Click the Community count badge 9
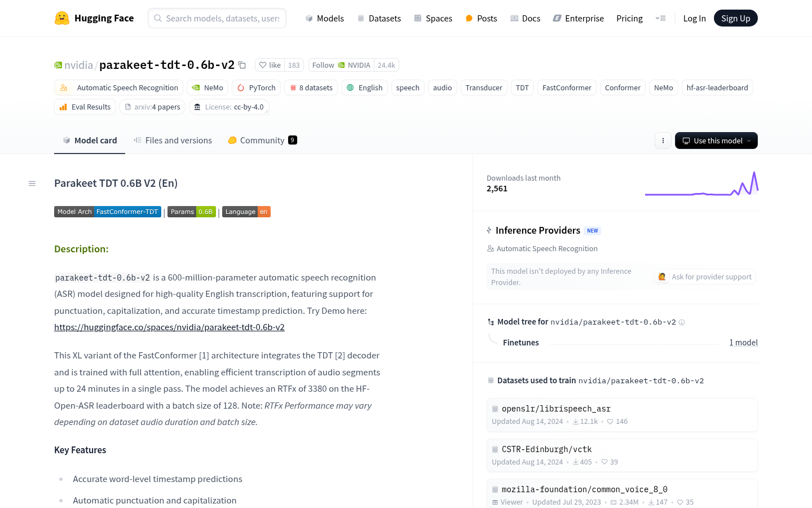812x508 pixels. tap(292, 140)
